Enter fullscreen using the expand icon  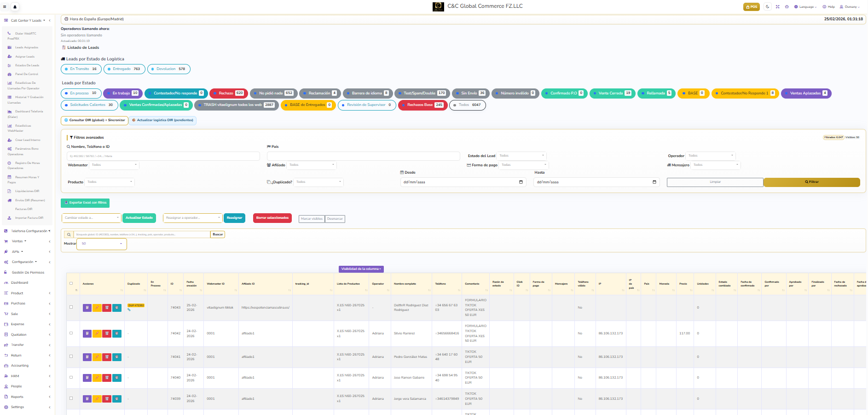point(777,6)
